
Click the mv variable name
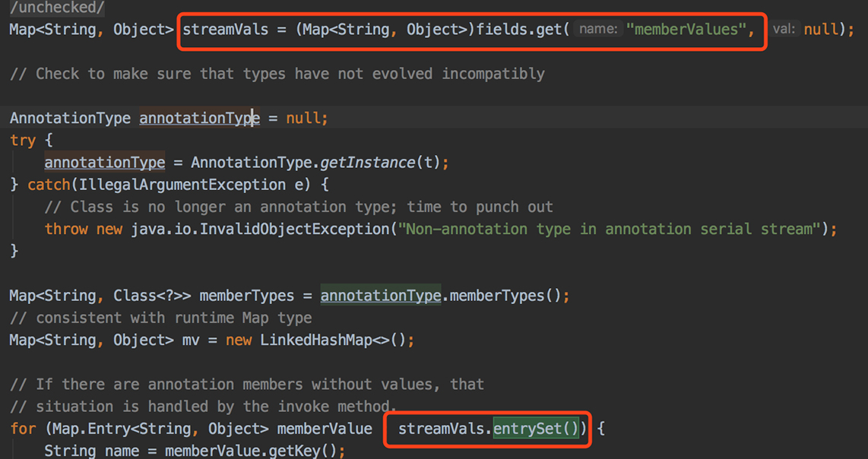[x=190, y=340]
